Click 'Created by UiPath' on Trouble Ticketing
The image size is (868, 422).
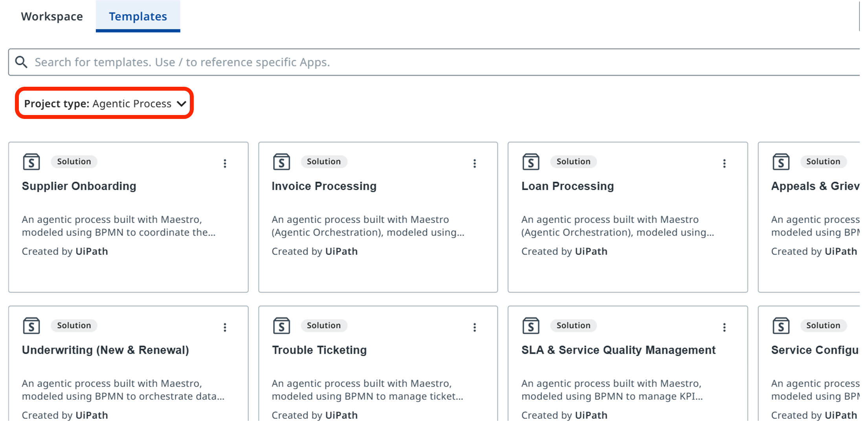315,415
